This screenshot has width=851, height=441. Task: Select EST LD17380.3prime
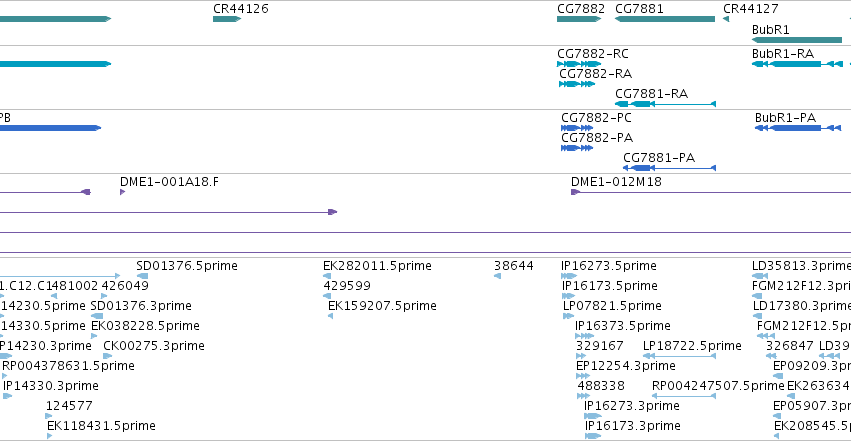[758, 316]
